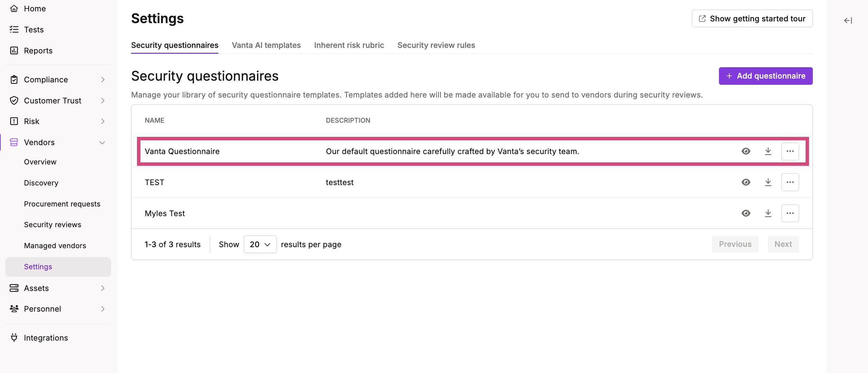The width and height of the screenshot is (868, 373).
Task: Expand the Assets section chevron
Action: point(102,288)
